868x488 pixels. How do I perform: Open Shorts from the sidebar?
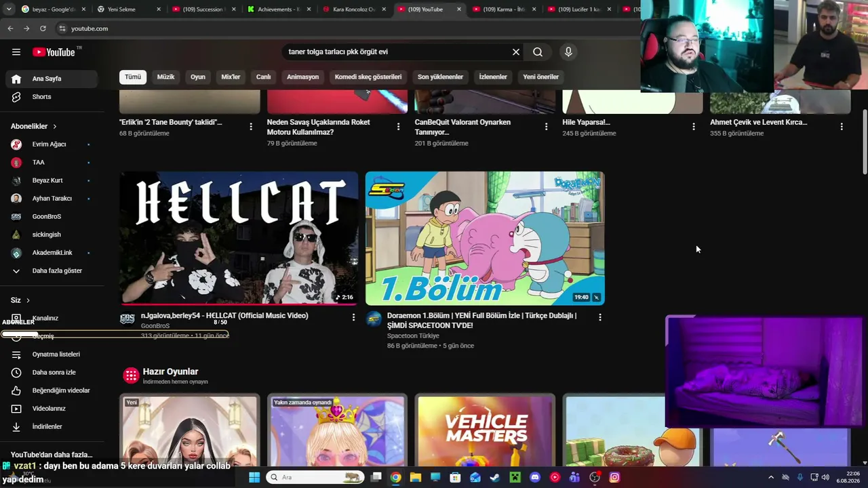click(x=52, y=97)
